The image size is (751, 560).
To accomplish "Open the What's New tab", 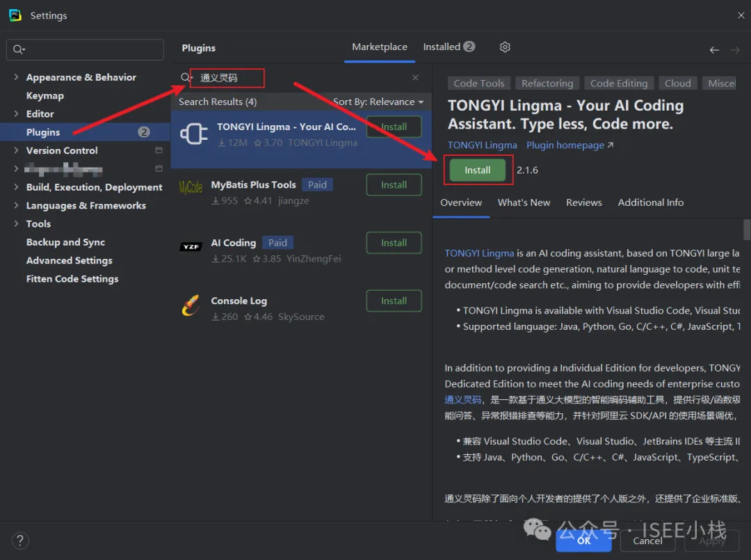I will point(524,202).
